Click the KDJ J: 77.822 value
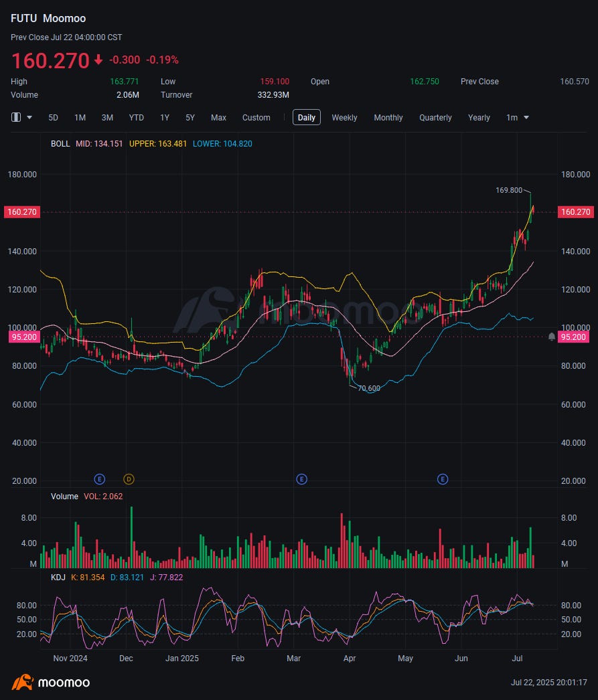Viewport: 598px width, 700px height. pos(166,578)
